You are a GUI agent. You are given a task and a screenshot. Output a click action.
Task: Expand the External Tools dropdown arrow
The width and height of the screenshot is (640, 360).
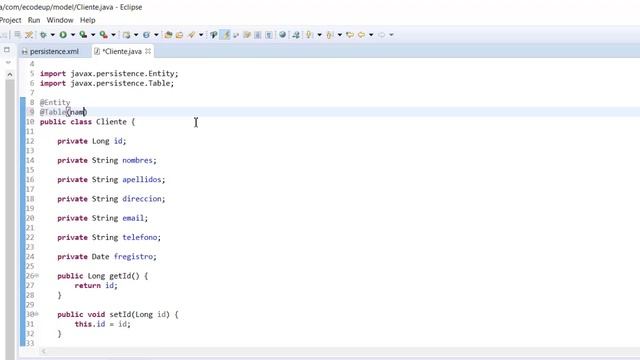click(113, 35)
